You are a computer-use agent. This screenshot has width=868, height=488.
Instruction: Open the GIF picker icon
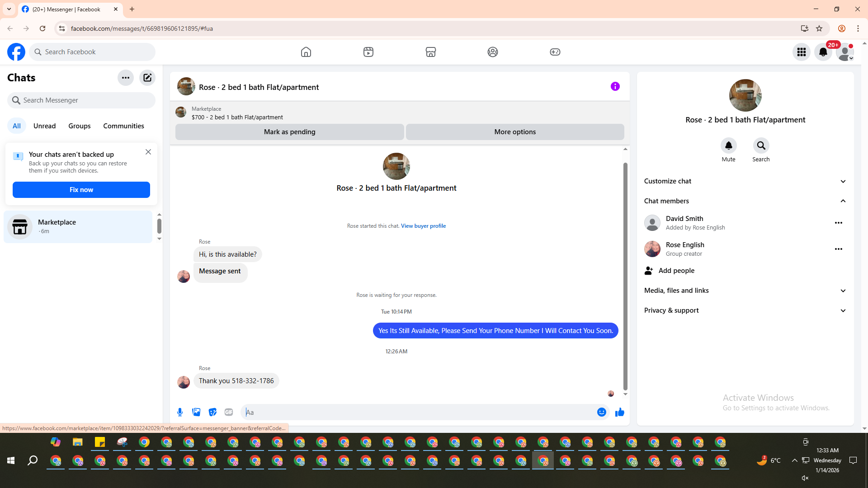coord(229,412)
